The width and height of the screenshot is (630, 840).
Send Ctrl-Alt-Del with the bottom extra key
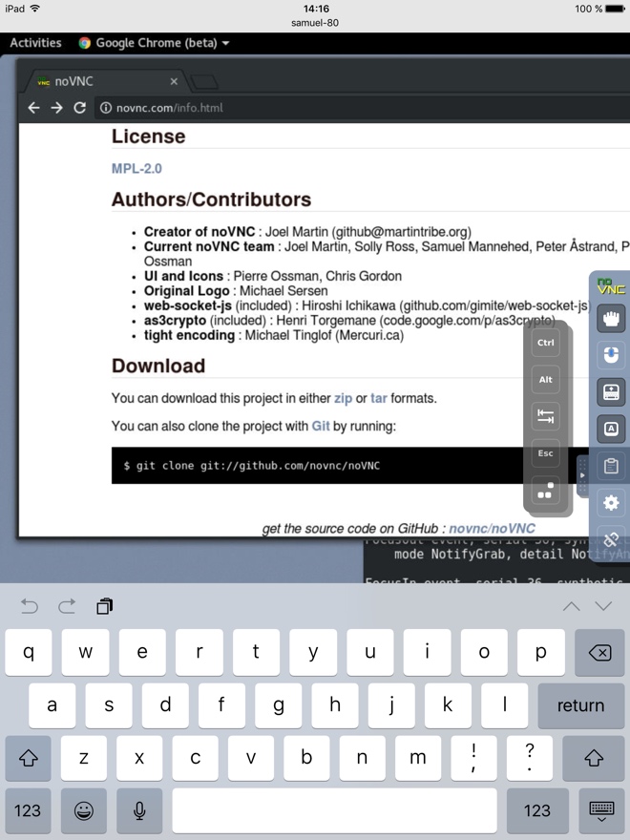[x=545, y=491]
